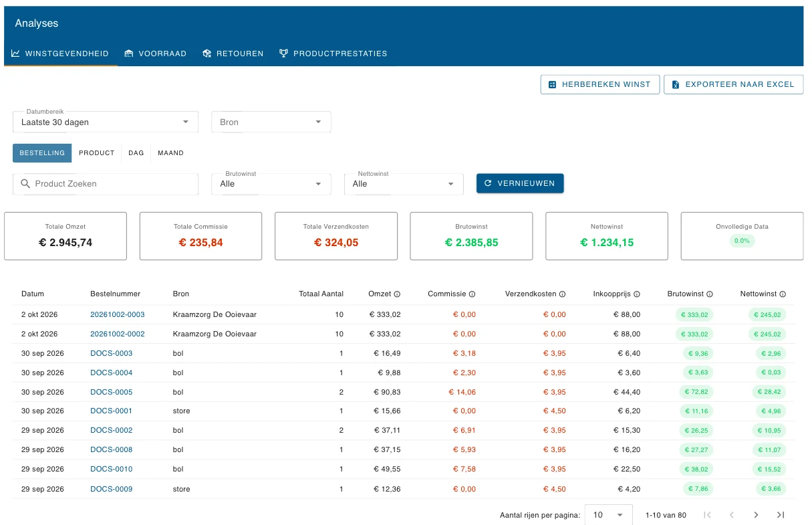Click the Totaal Aantal column header
The image size is (812, 525).
[321, 294]
